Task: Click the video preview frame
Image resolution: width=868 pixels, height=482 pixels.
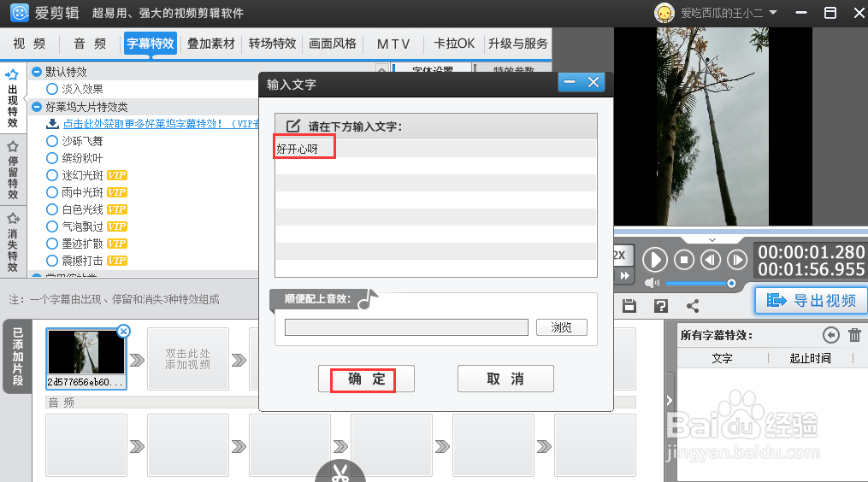Action: point(712,126)
